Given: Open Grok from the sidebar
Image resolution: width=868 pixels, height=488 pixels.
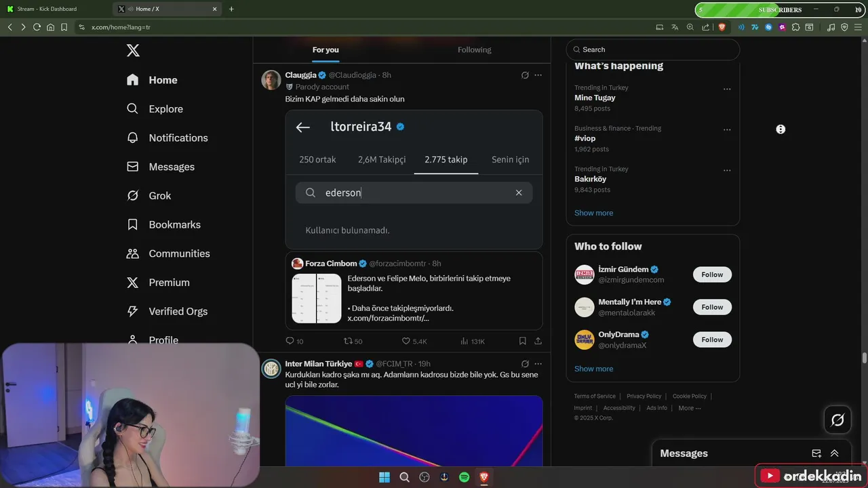Looking at the screenshot, I should (x=149, y=196).
